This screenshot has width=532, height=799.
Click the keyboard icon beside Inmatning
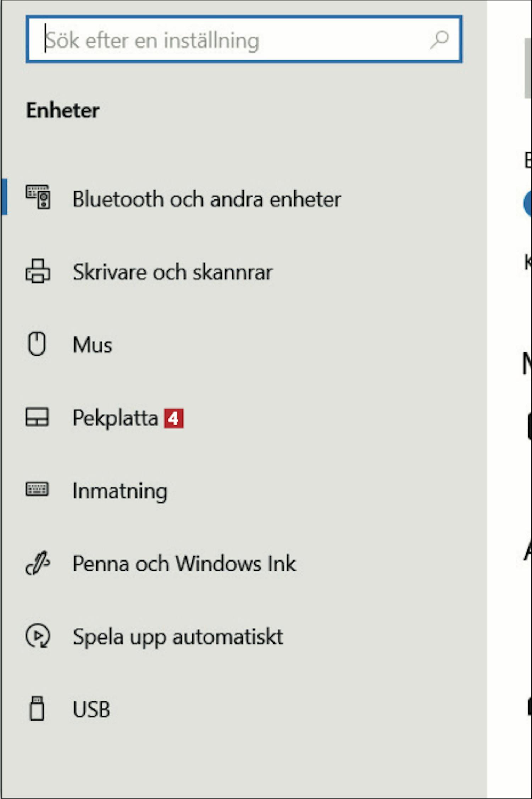[x=37, y=489]
